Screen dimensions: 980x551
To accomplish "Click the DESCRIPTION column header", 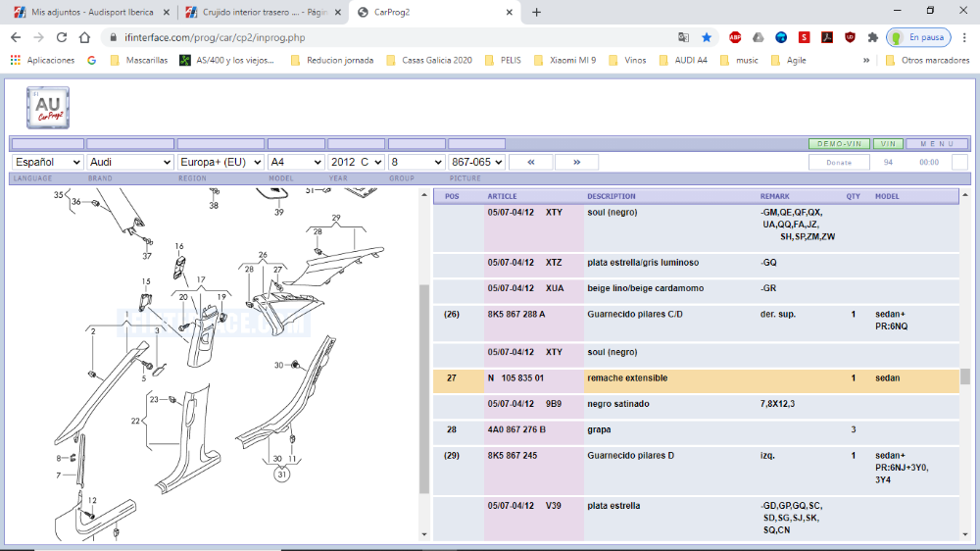I will click(x=611, y=196).
